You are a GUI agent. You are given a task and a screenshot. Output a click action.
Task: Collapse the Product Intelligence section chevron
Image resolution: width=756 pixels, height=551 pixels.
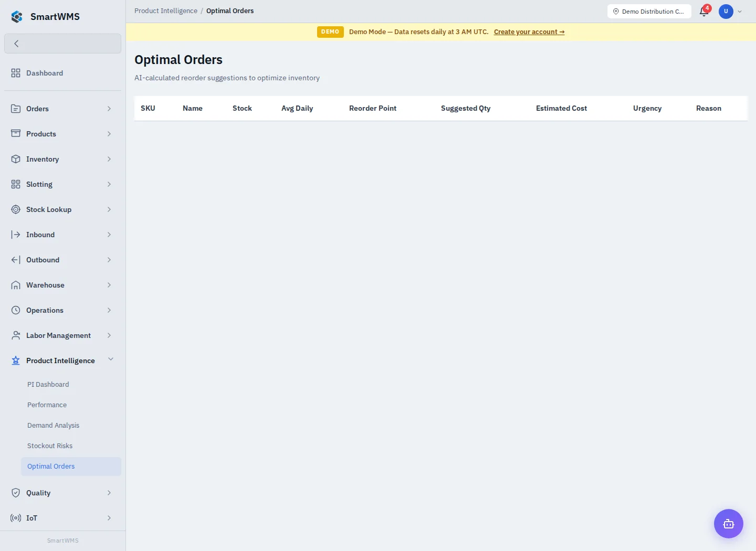(111, 359)
